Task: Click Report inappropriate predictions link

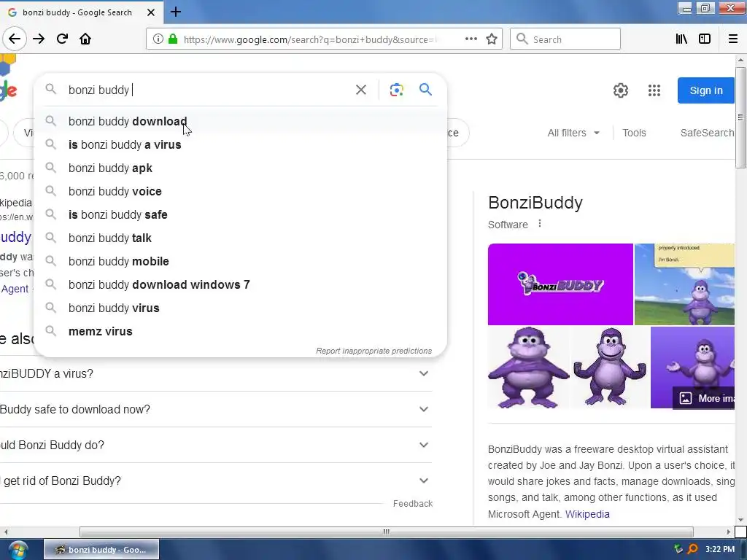Action: (x=374, y=351)
